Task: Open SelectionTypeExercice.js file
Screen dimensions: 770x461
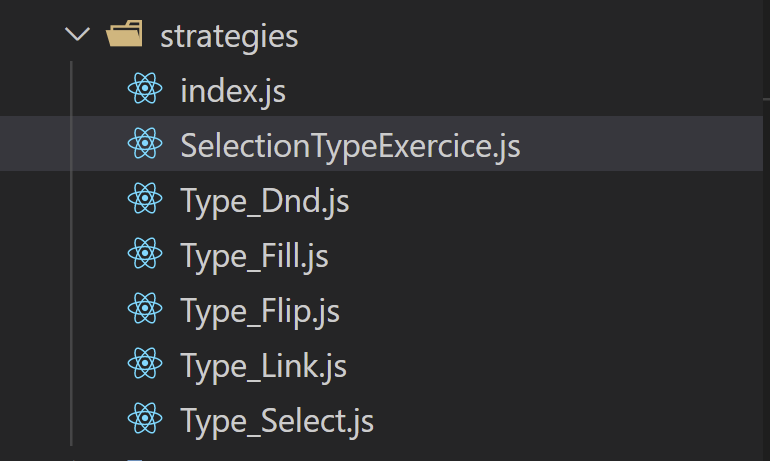Action: 350,146
